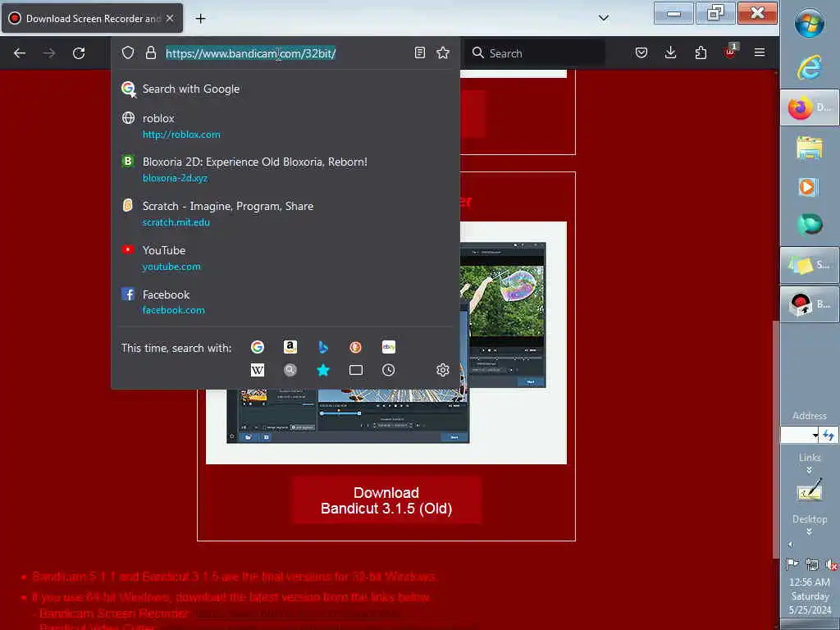This screenshot has width=840, height=630.
Task: Switch to Download Screen Recorder tab
Action: (x=92, y=18)
